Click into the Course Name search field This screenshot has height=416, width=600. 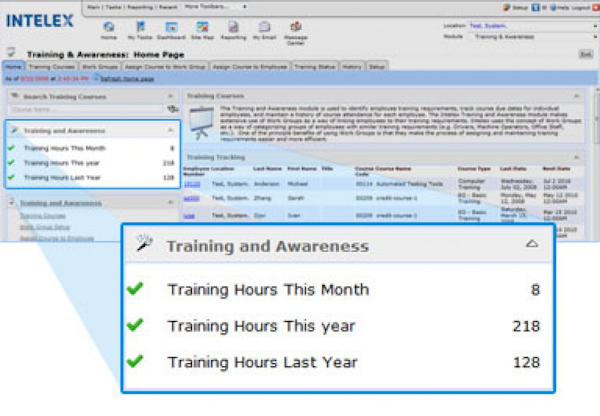(x=87, y=109)
